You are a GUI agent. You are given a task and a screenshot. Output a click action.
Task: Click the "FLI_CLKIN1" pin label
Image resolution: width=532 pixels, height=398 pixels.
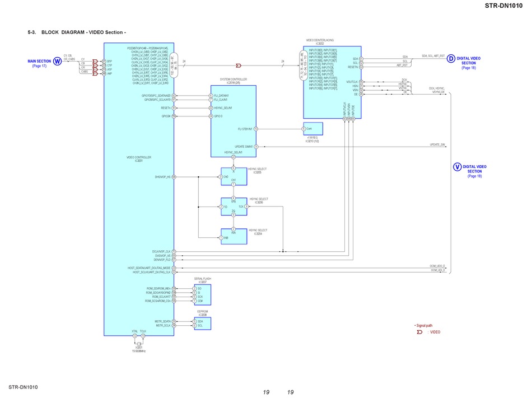pos(221,100)
